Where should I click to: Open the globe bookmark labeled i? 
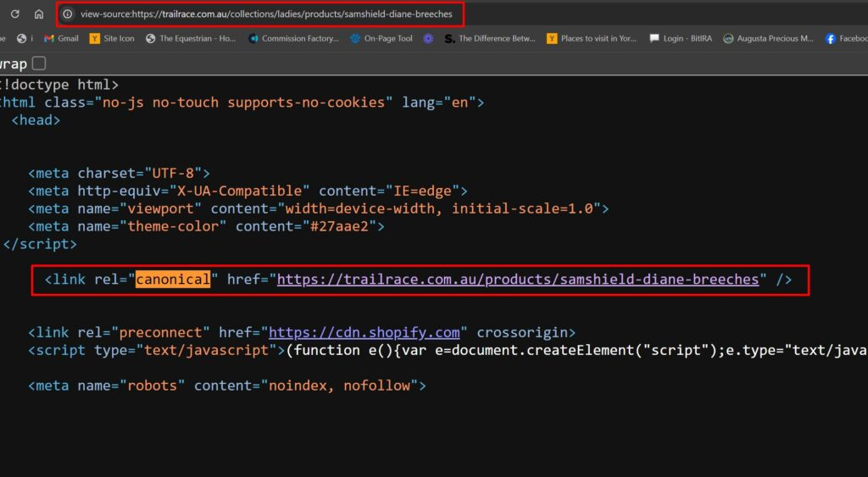[25, 38]
